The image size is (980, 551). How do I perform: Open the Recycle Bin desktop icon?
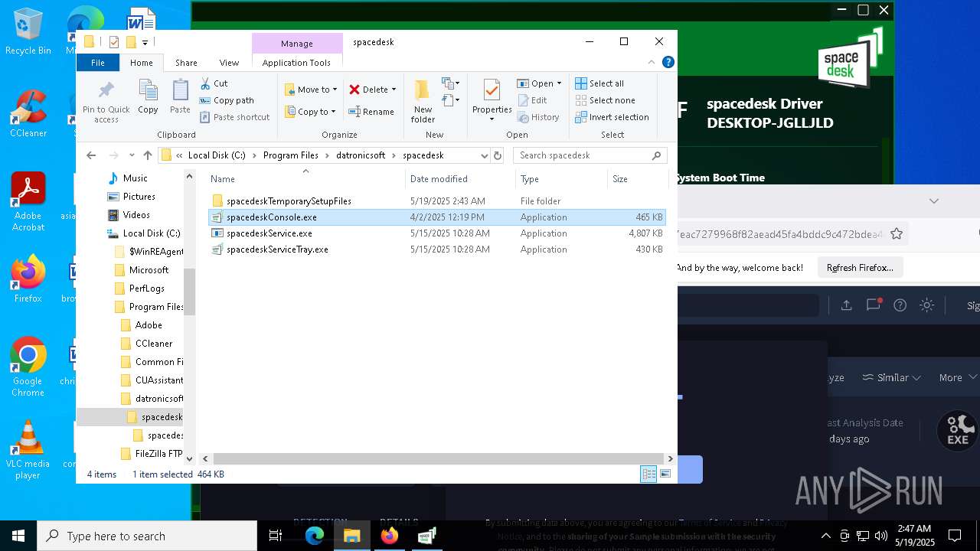click(28, 32)
